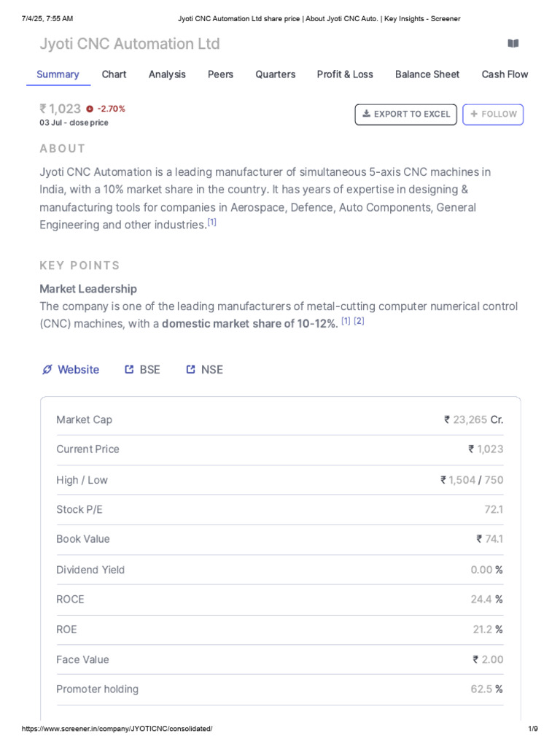Image resolution: width=560 pixels, height=747 pixels.
Task: Open reference [2] in Market Leadership
Action: [x=359, y=321]
